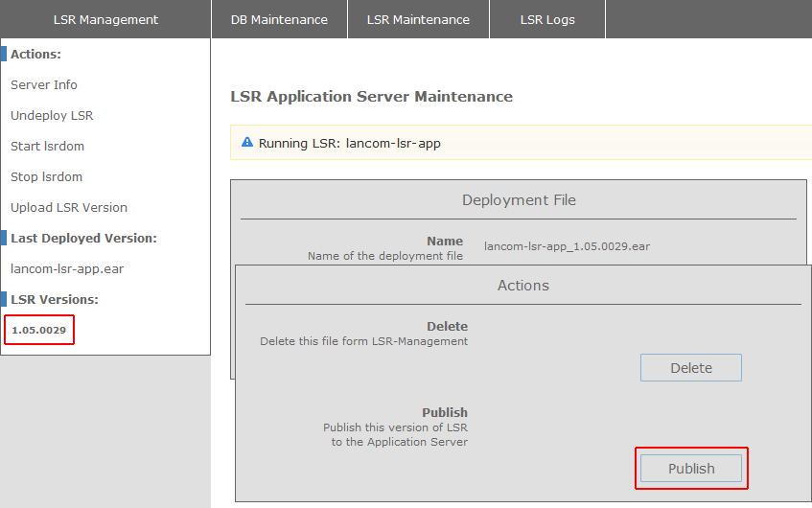Open Upload LSR Version
This screenshot has width=812, height=508.
pyautogui.click(x=69, y=207)
